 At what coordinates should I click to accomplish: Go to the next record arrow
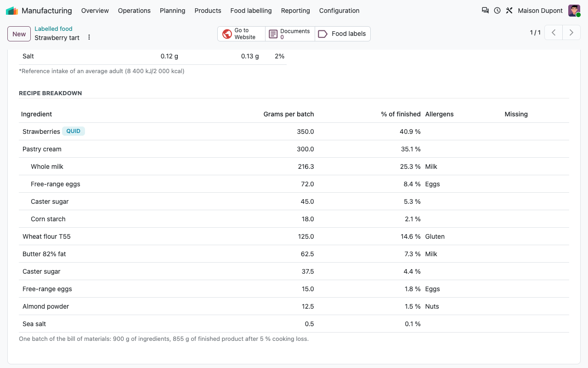[x=571, y=33]
